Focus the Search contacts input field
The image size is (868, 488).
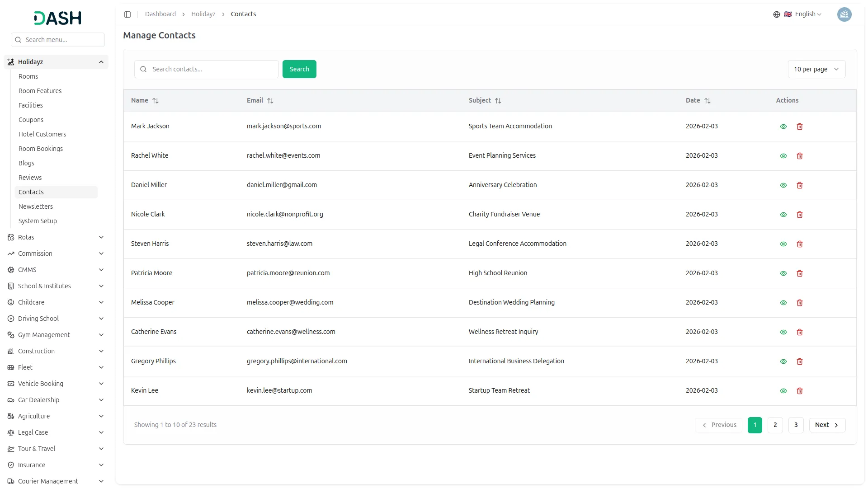click(212, 69)
